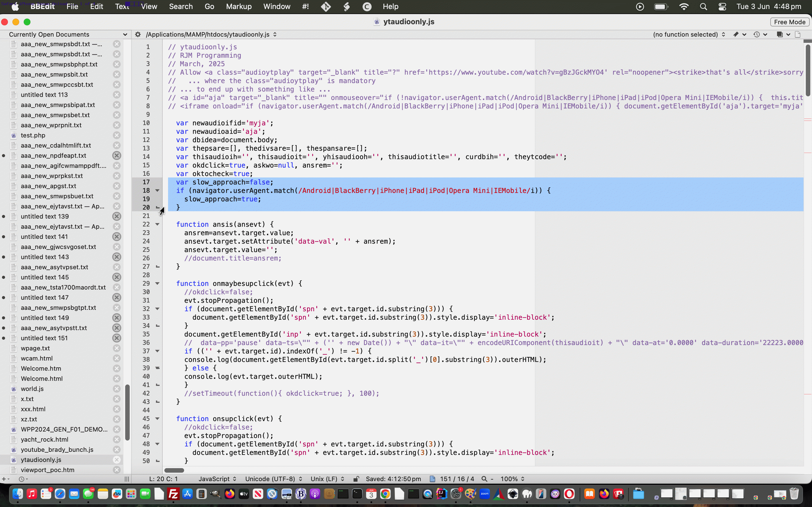Open the JavaScript language dropdown

217,479
